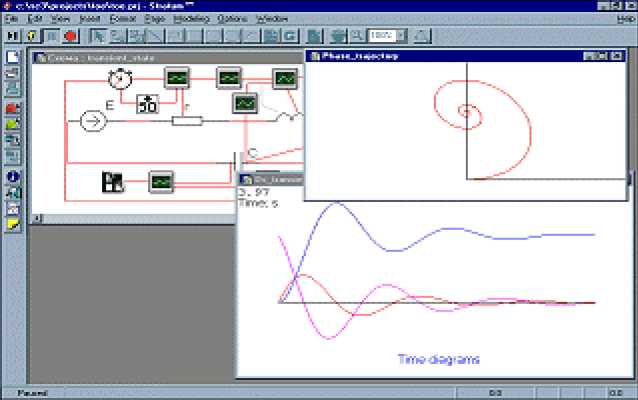Click the schematic window horizontal scroll left arrow
Screen dimensions: 638x400
click(37, 219)
